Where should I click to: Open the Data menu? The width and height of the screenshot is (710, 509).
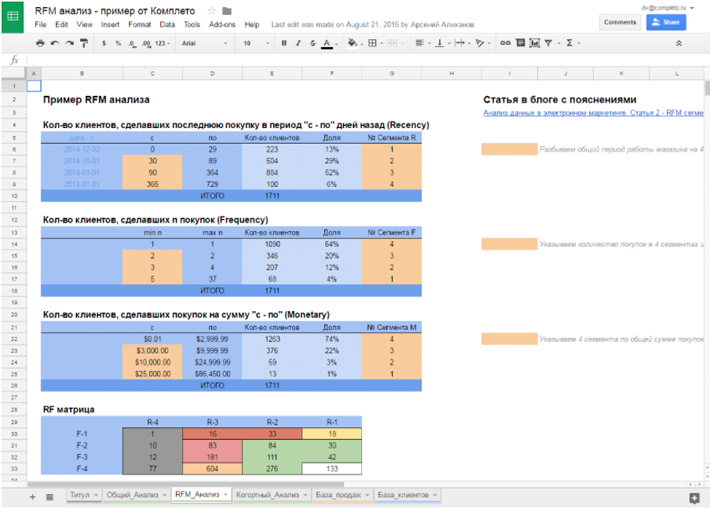point(167,24)
